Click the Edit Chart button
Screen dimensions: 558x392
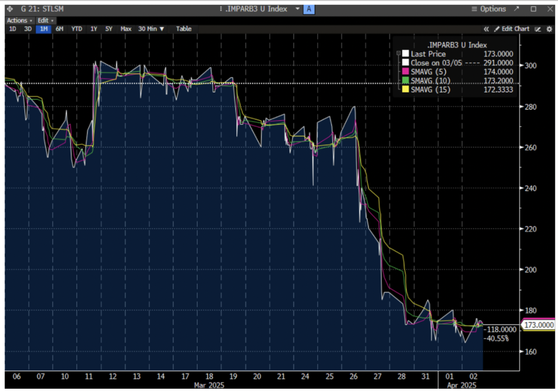pyautogui.click(x=512, y=29)
